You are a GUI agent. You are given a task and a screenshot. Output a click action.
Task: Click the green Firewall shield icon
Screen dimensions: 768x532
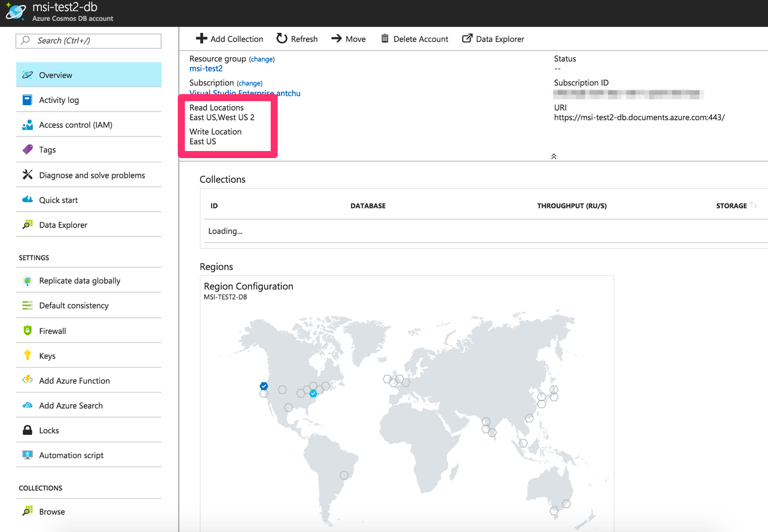click(x=27, y=330)
